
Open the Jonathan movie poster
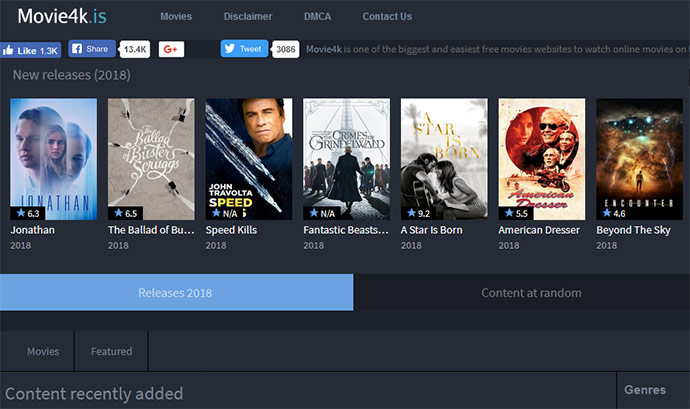[x=54, y=159]
